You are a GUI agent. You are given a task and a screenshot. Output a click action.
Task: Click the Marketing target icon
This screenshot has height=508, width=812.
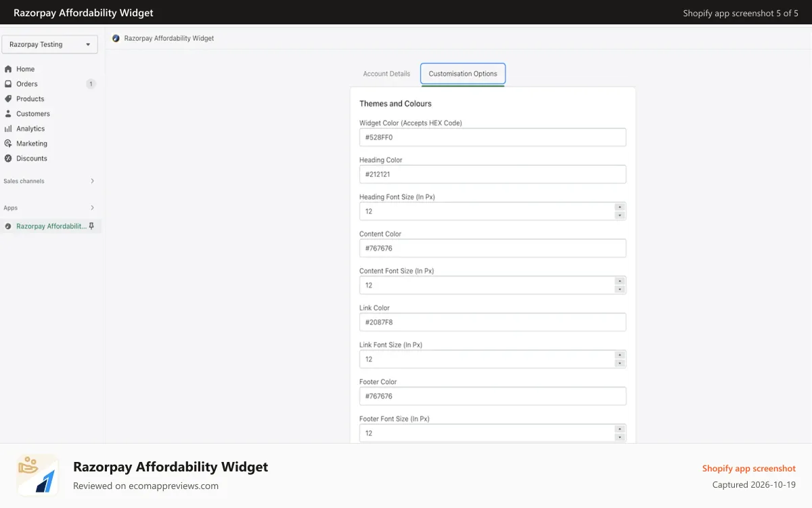pos(8,144)
